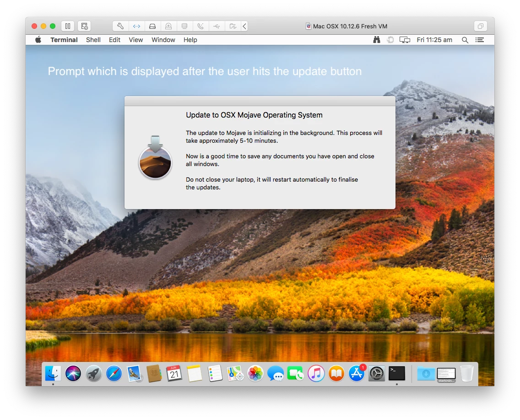Image resolution: width=520 pixels, height=420 pixels.
Task: Open Maps app in Dock
Action: click(x=235, y=374)
